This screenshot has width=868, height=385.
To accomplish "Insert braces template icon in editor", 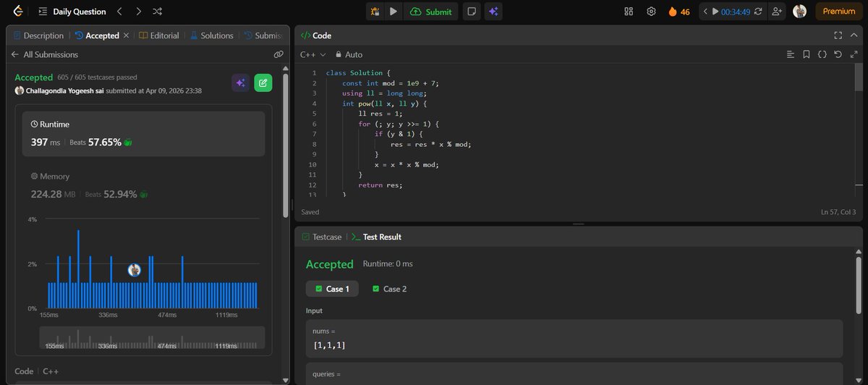I will coord(822,54).
